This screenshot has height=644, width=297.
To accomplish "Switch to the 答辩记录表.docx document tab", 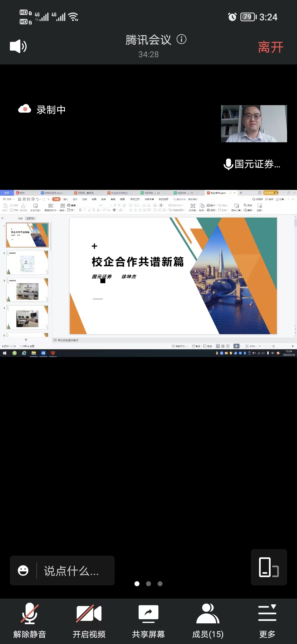I will point(54,193).
